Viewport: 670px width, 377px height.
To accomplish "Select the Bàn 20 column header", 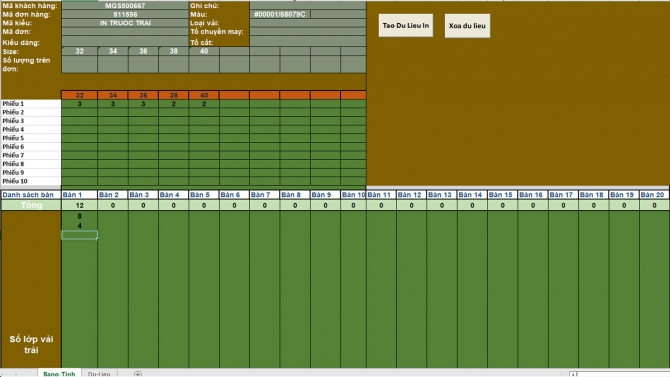I will click(x=655, y=194).
